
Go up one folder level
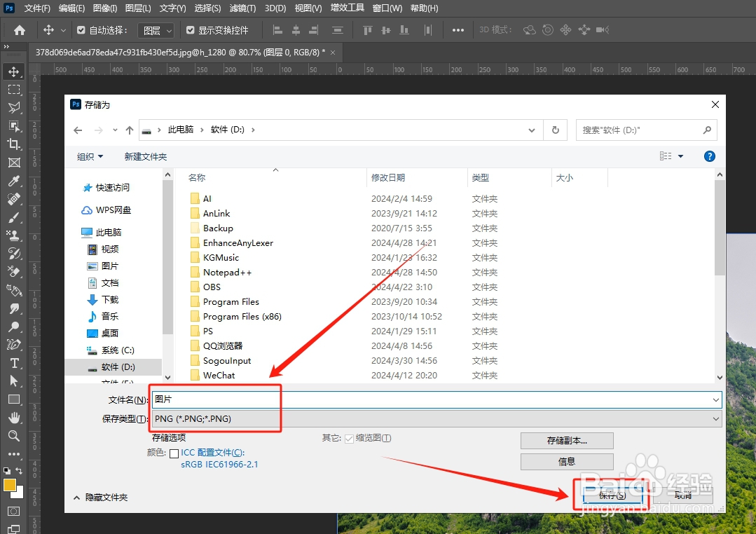[129, 130]
